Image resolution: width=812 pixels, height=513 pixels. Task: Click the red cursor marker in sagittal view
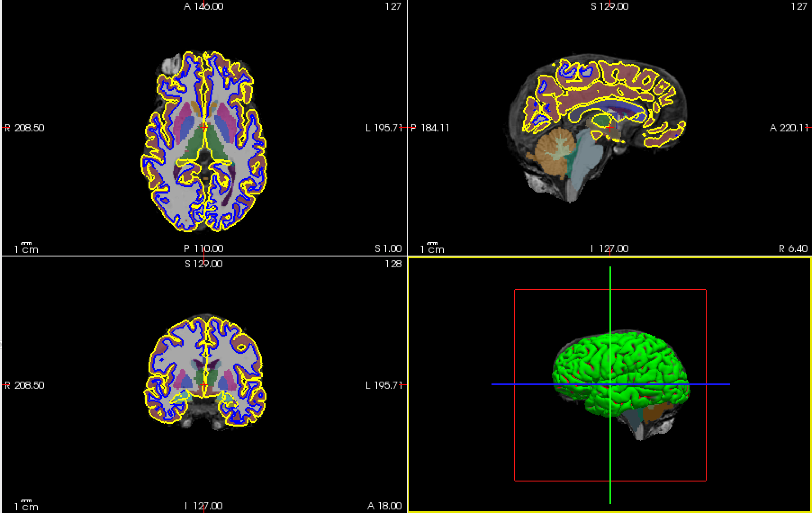[x=609, y=127]
